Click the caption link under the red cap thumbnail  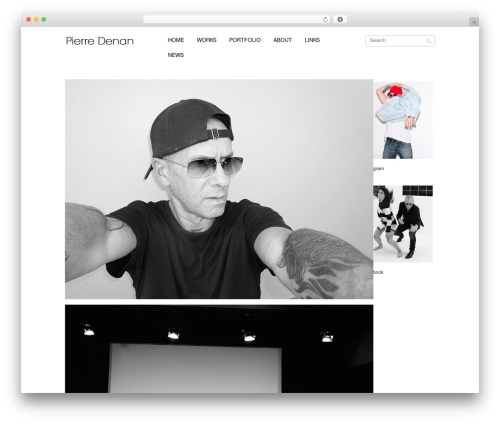[x=378, y=169]
